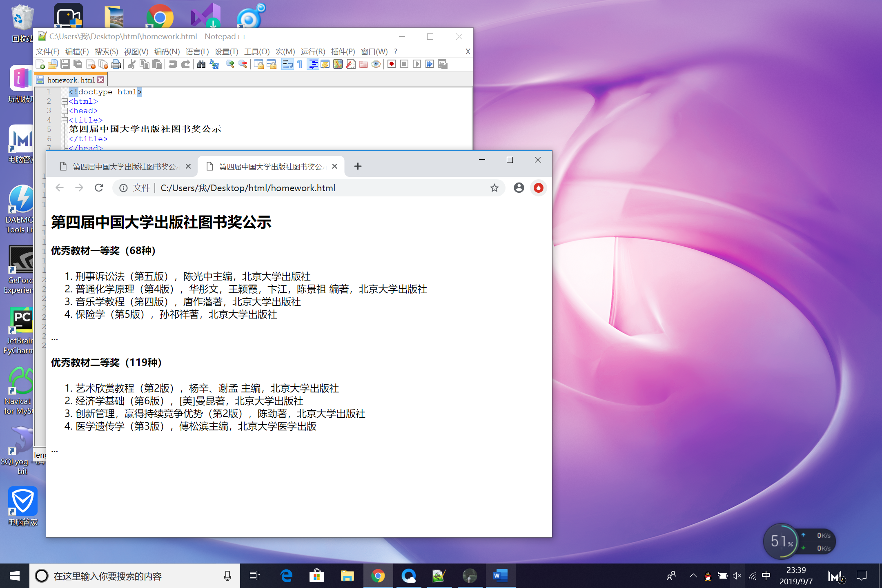Bookmark page with the star icon
This screenshot has height=588, width=882.
coord(494,188)
